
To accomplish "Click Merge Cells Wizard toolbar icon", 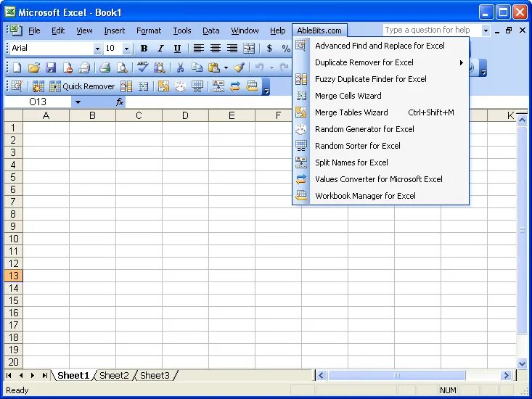I will [x=143, y=86].
